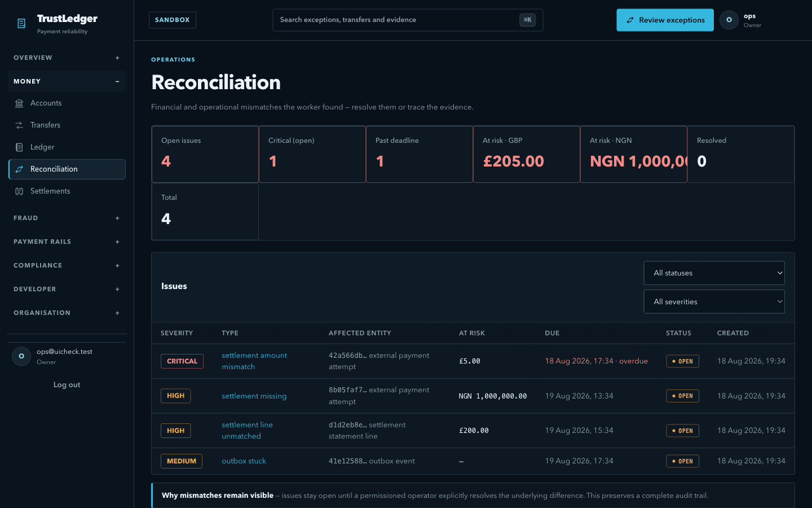Image resolution: width=812 pixels, height=508 pixels.
Task: Open the outbox stuck issue
Action: [x=244, y=461]
